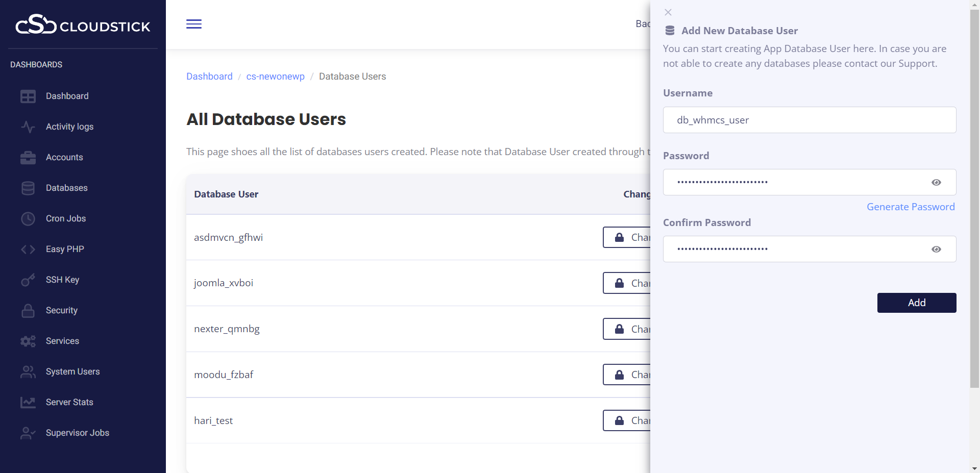Go to System Users menu item

72,371
